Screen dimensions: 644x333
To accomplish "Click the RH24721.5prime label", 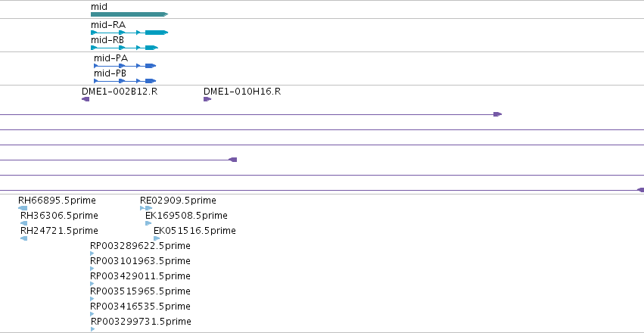I will pos(59,231).
